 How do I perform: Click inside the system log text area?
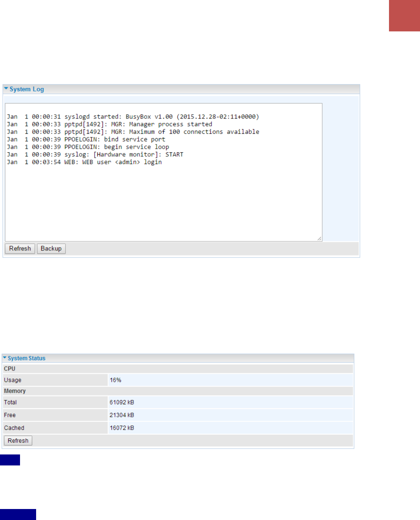tap(164, 172)
